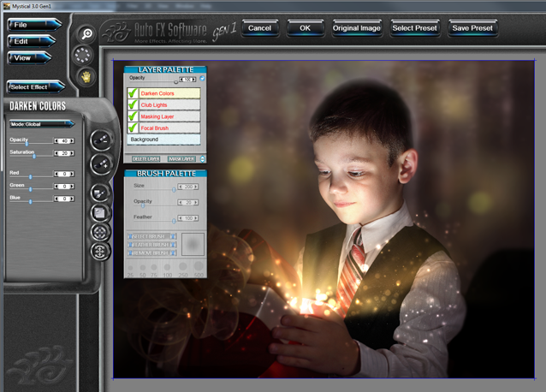Toggle visibility of Club Lights layer

(133, 104)
